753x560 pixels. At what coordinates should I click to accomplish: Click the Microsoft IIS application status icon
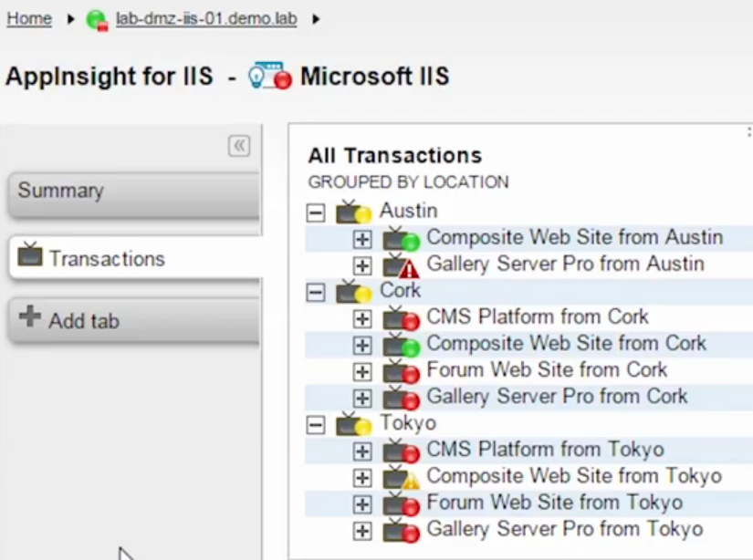pos(270,76)
